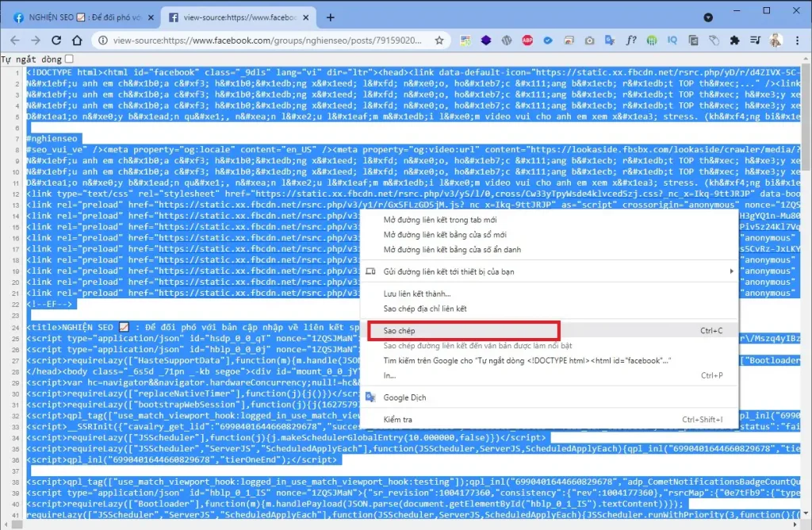Open the home page button
The image size is (812, 530).
pos(77,40)
